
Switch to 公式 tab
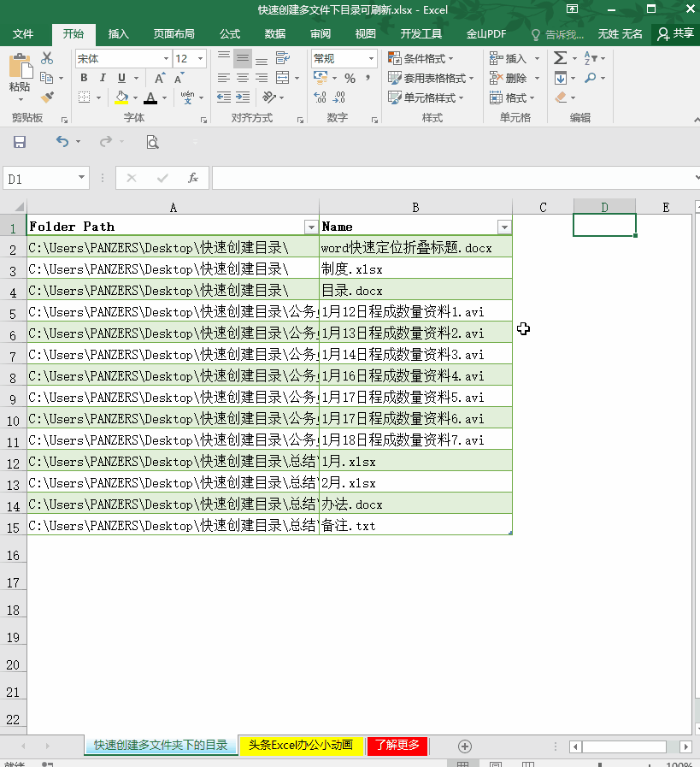pyautogui.click(x=230, y=33)
